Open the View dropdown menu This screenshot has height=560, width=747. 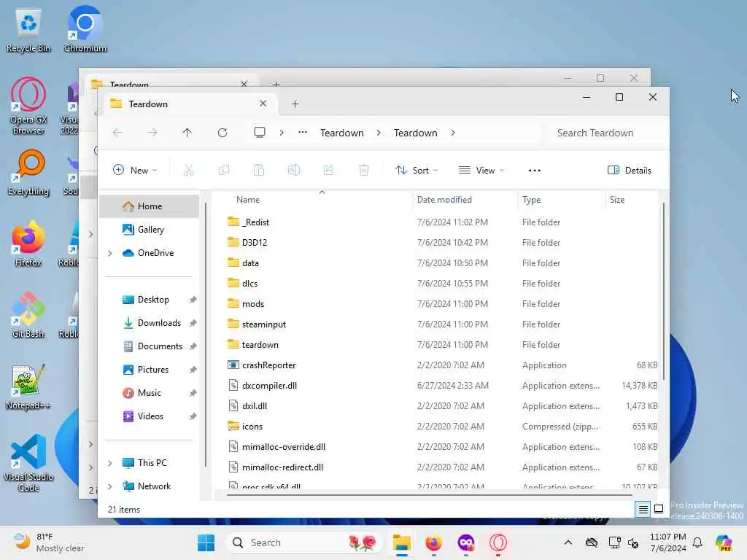point(481,170)
